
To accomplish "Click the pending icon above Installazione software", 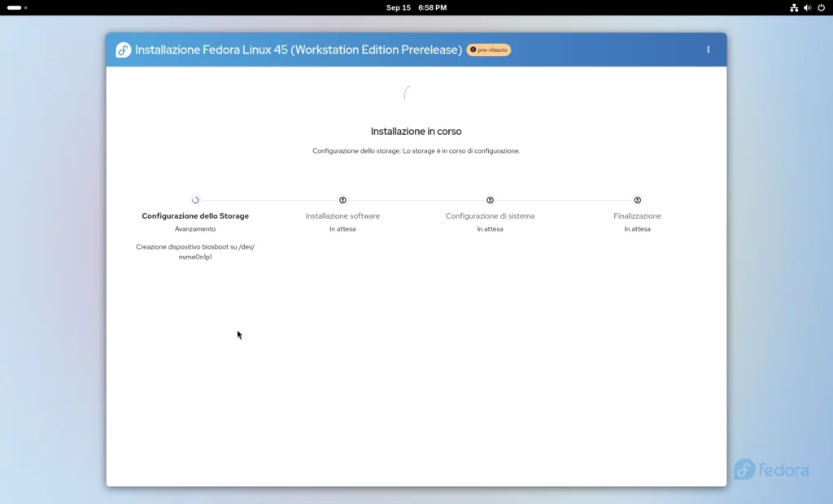I will point(342,200).
